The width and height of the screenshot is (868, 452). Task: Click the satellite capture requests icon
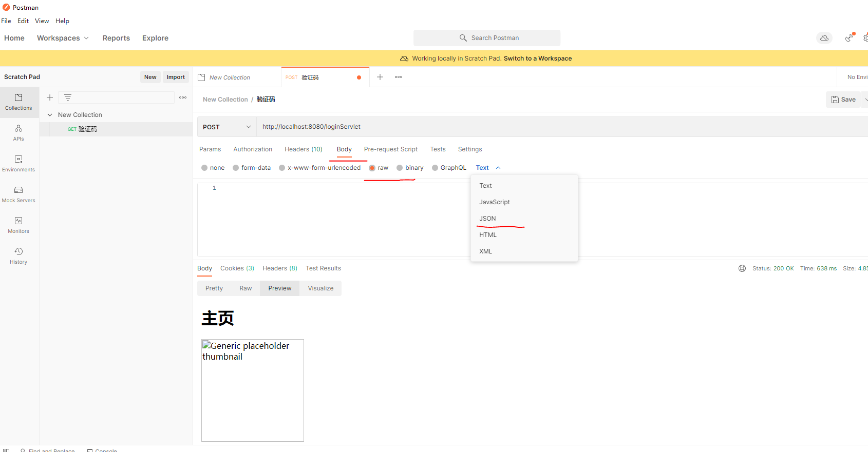click(x=850, y=37)
